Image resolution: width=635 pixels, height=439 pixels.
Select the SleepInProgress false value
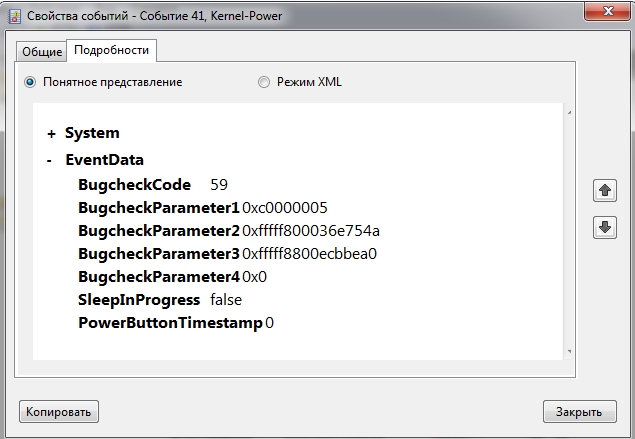tap(226, 300)
